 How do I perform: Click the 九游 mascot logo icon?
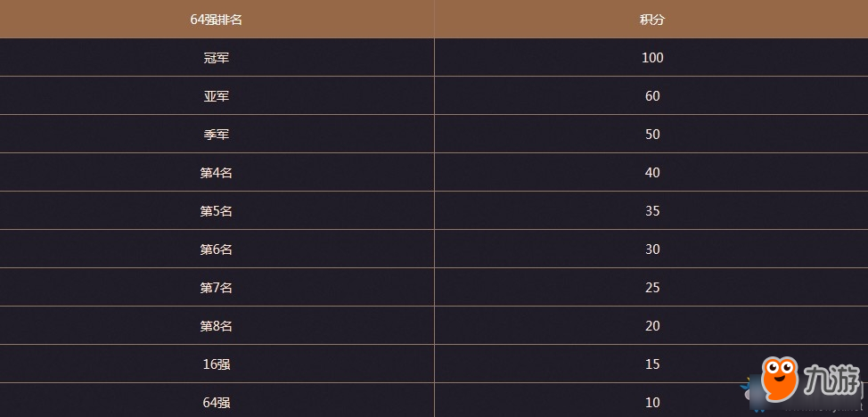tap(780, 380)
